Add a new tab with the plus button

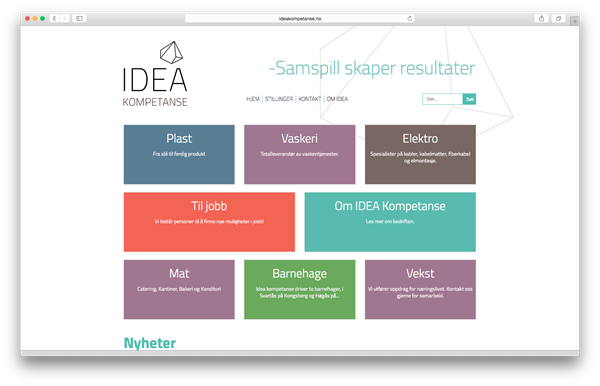[x=574, y=21]
